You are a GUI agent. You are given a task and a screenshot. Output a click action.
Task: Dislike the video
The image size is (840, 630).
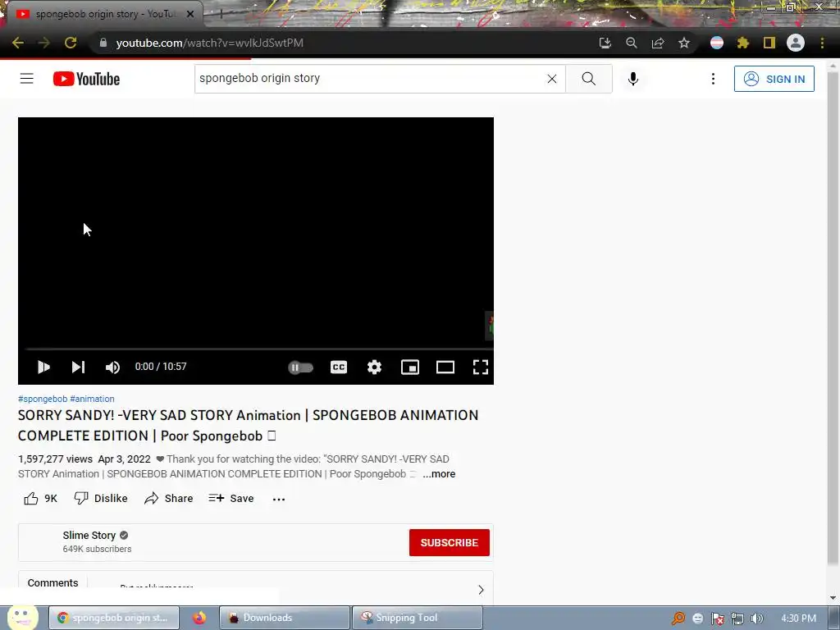(101, 498)
